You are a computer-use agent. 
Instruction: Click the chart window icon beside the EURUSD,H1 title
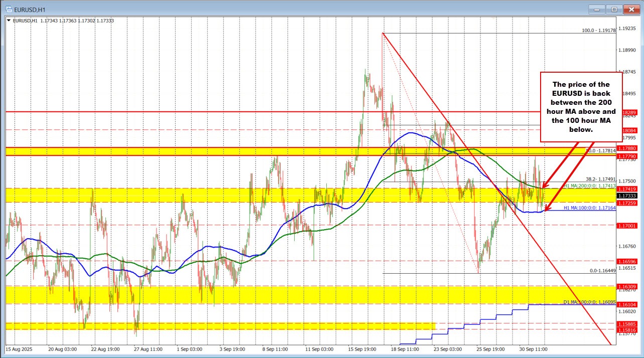[10, 9]
